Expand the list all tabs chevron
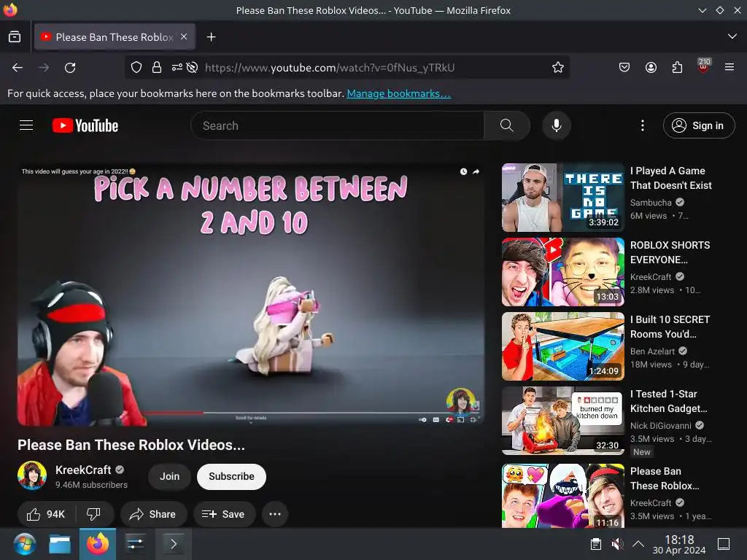 (732, 36)
